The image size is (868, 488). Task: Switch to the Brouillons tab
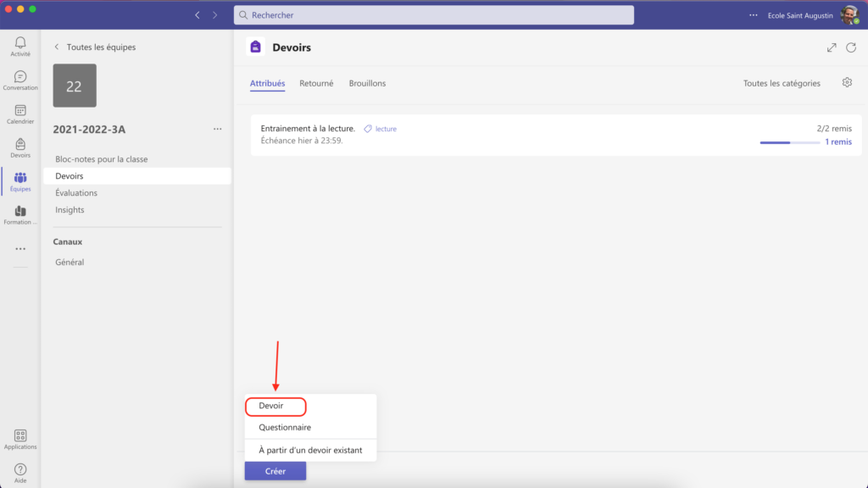click(x=367, y=83)
